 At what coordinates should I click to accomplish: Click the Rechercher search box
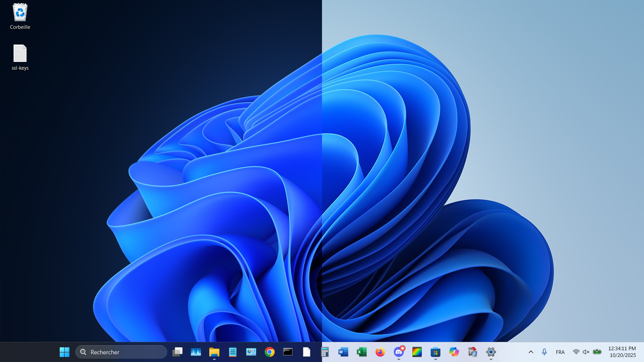tap(121, 352)
